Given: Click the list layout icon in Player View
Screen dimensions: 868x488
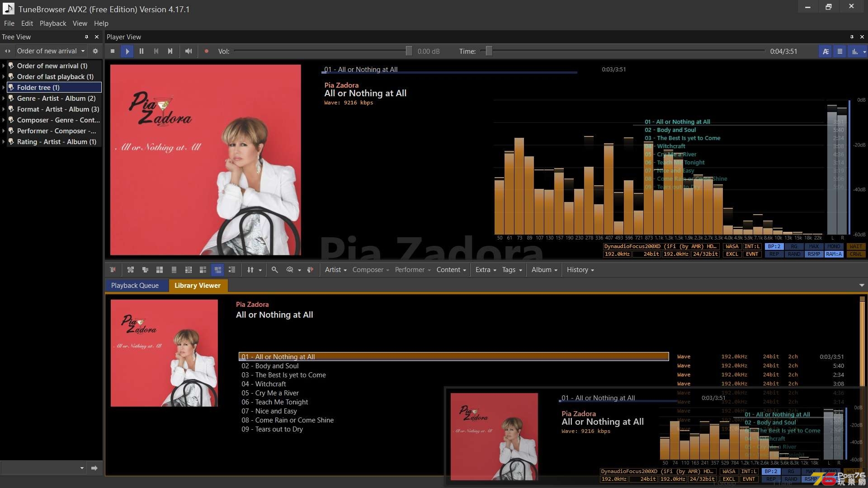Looking at the screenshot, I should pyautogui.click(x=840, y=52).
